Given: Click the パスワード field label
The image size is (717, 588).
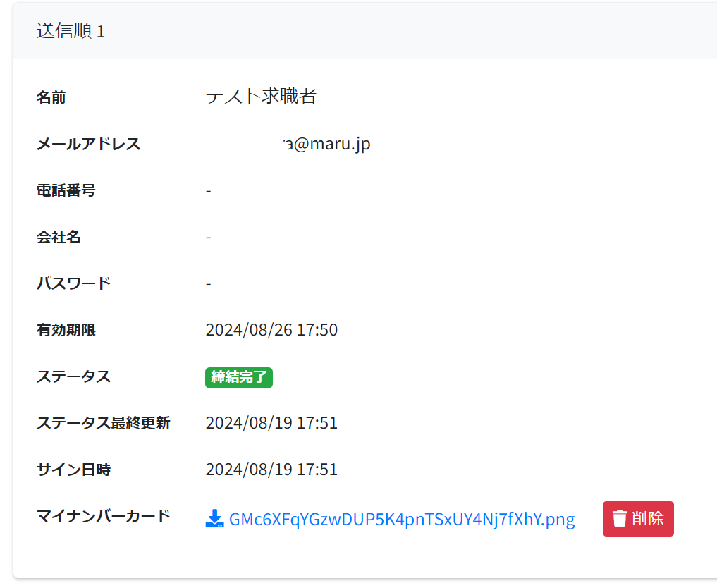Looking at the screenshot, I should (x=74, y=284).
